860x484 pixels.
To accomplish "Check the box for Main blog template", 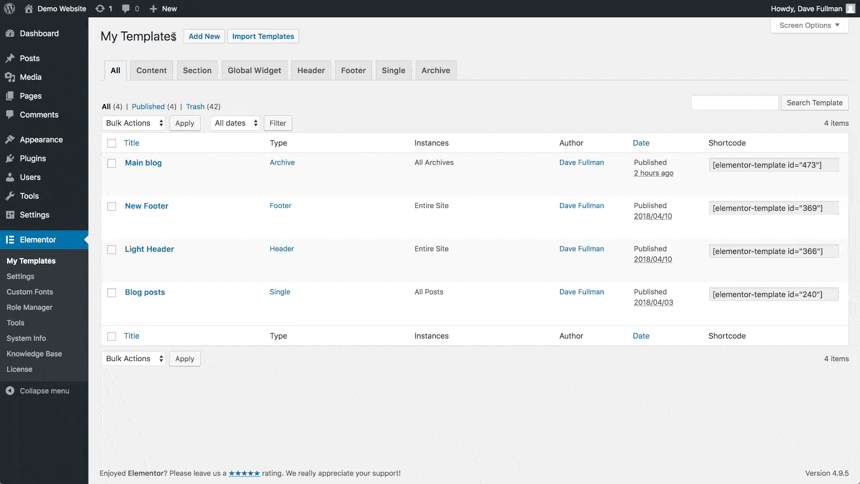I will [112, 163].
